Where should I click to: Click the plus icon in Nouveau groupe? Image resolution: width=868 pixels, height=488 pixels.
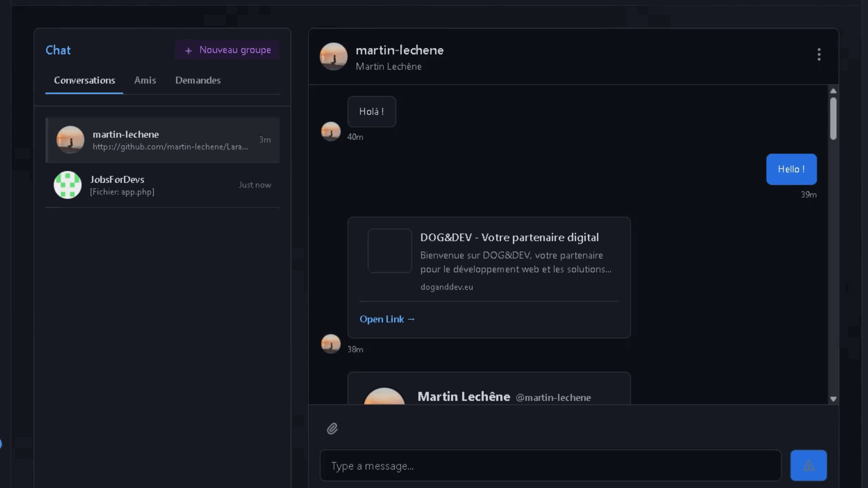point(189,51)
